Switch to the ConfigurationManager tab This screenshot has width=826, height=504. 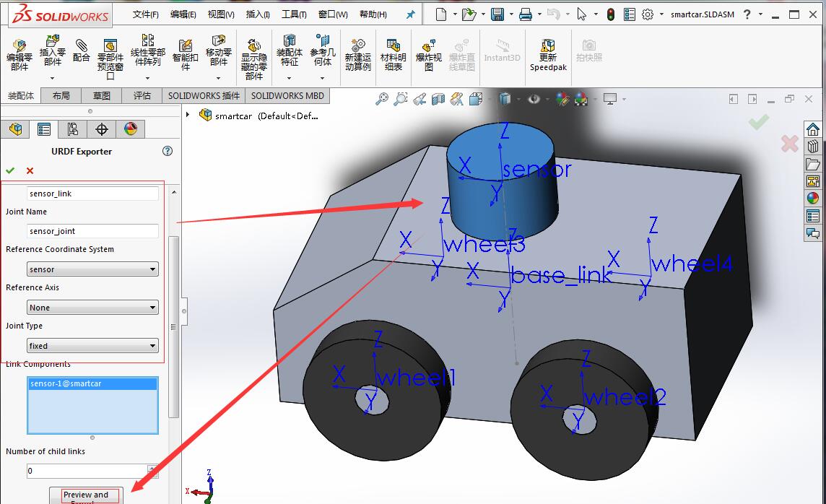click(73, 129)
